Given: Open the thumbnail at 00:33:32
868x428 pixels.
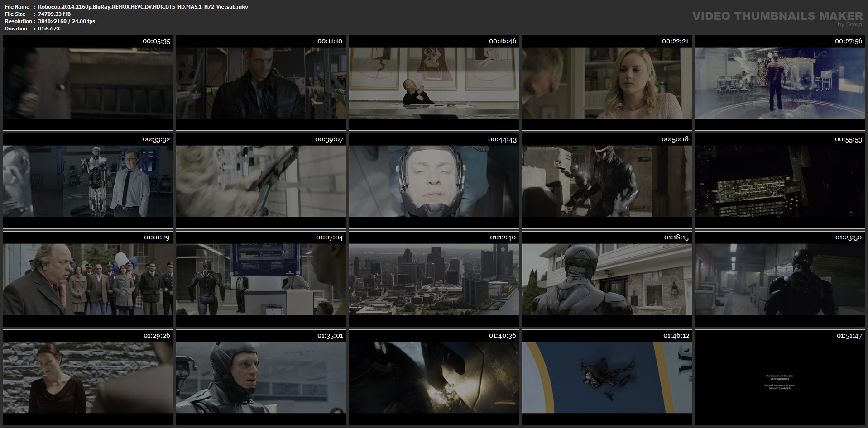Looking at the screenshot, I should 88,181.
